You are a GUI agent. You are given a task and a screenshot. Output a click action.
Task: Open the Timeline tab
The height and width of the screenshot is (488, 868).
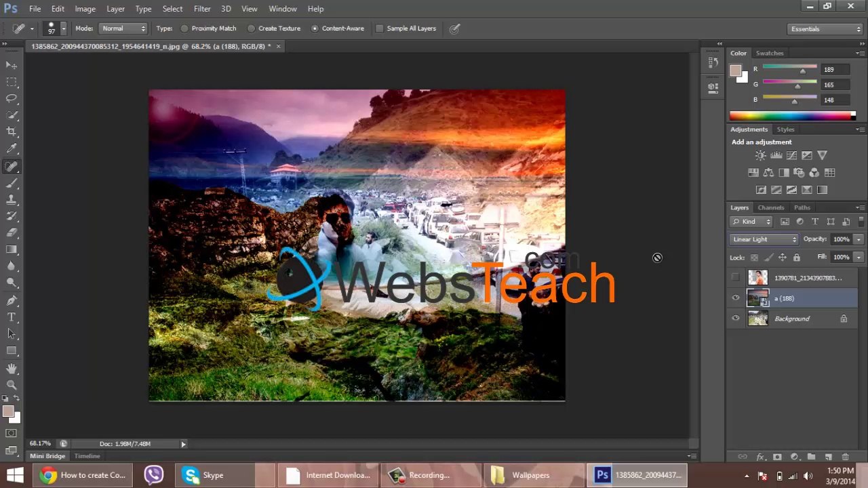coord(87,456)
